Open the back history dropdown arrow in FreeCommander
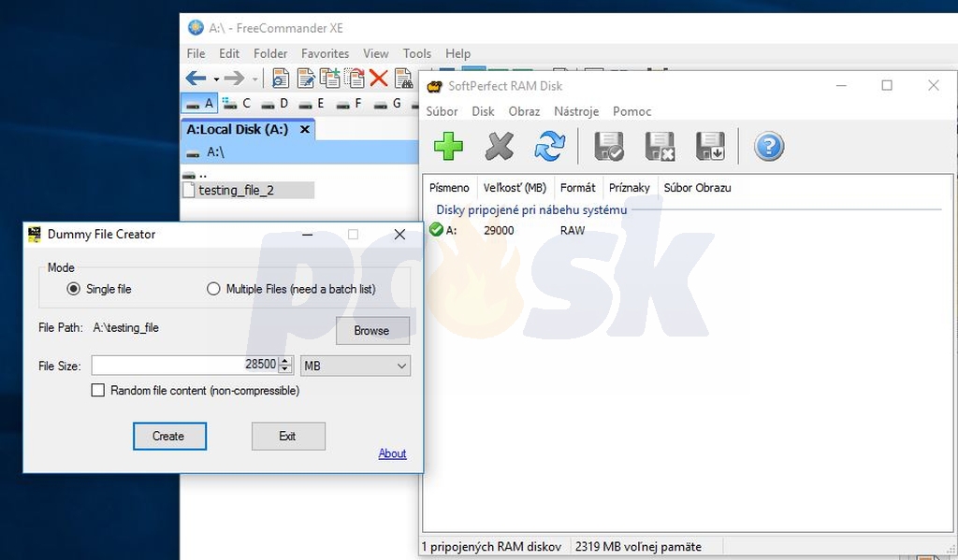The height and width of the screenshot is (560, 958). tap(216, 79)
